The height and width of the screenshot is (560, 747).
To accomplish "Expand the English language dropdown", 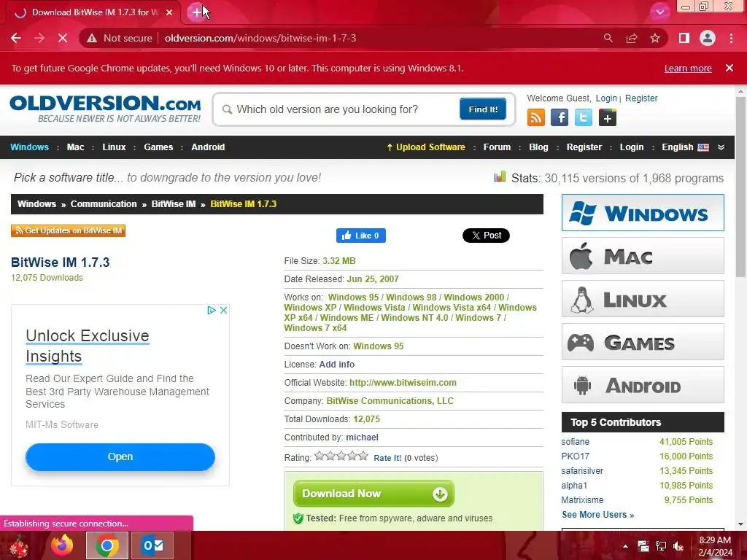I will coord(685,147).
